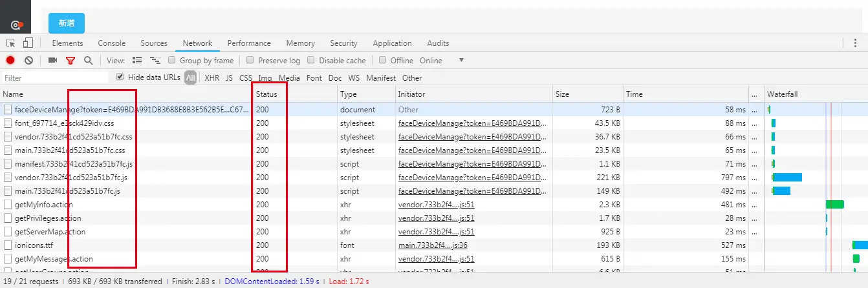Filter requests by Media

289,78
